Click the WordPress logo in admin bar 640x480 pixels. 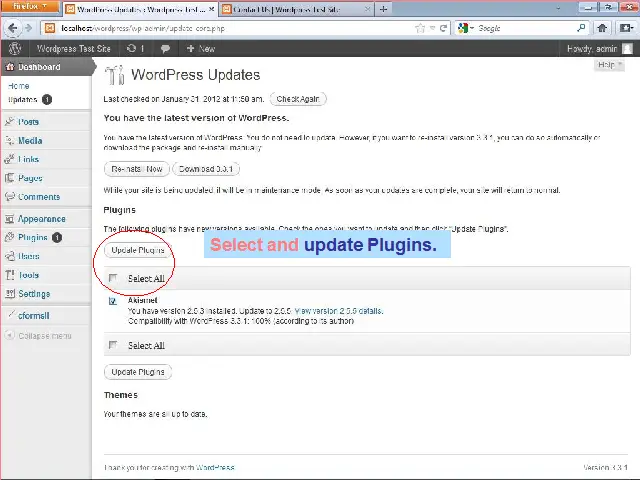15,48
